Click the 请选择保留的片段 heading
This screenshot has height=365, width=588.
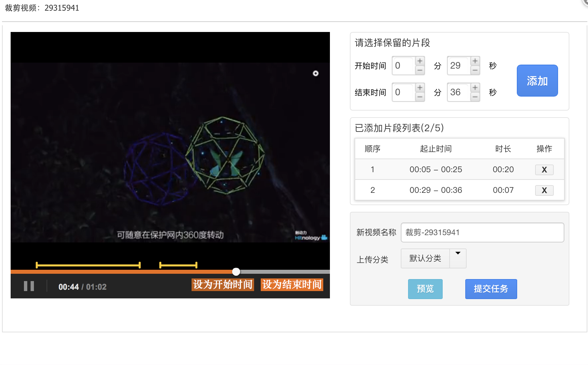[392, 43]
